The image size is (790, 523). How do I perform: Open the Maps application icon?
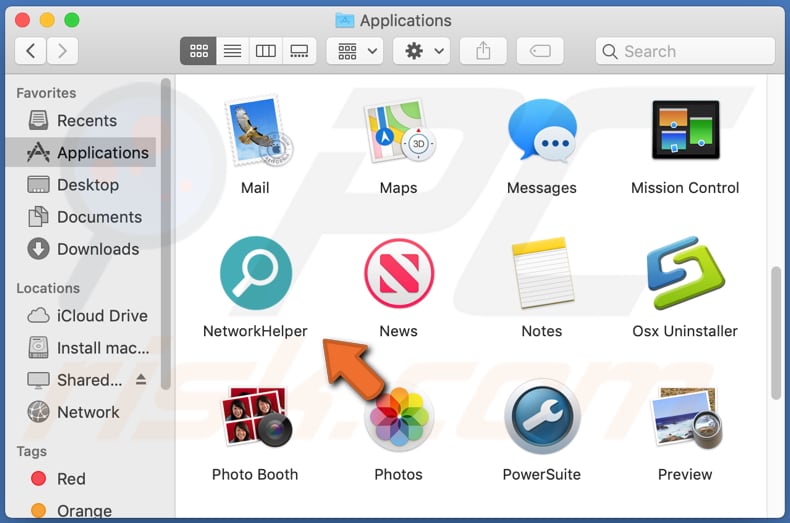398,131
